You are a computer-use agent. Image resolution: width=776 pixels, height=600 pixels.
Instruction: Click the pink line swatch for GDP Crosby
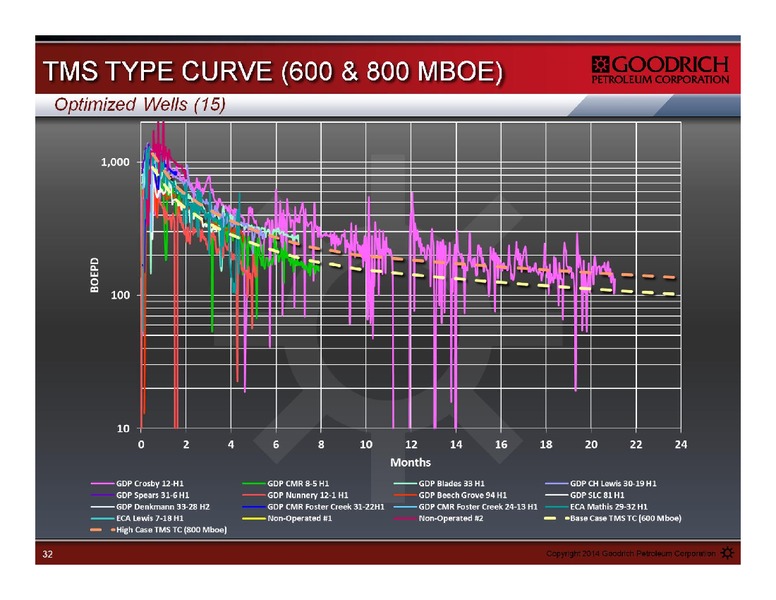coord(102,484)
